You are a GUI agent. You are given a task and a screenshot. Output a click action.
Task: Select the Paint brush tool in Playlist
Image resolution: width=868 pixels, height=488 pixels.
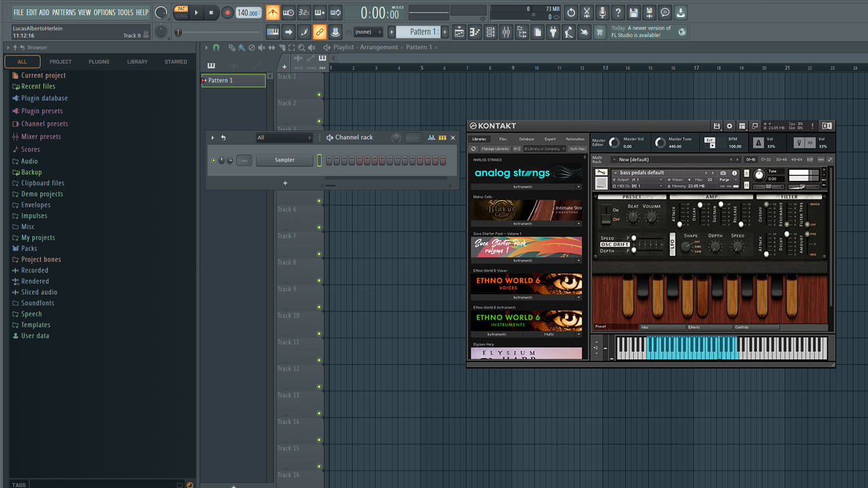point(241,48)
